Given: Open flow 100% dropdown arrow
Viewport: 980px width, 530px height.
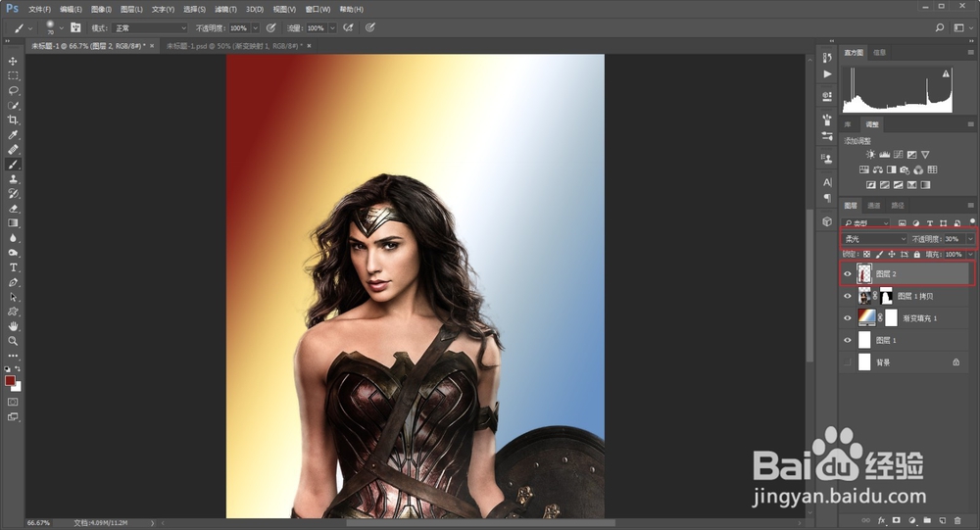Looking at the screenshot, I should tap(332, 28).
